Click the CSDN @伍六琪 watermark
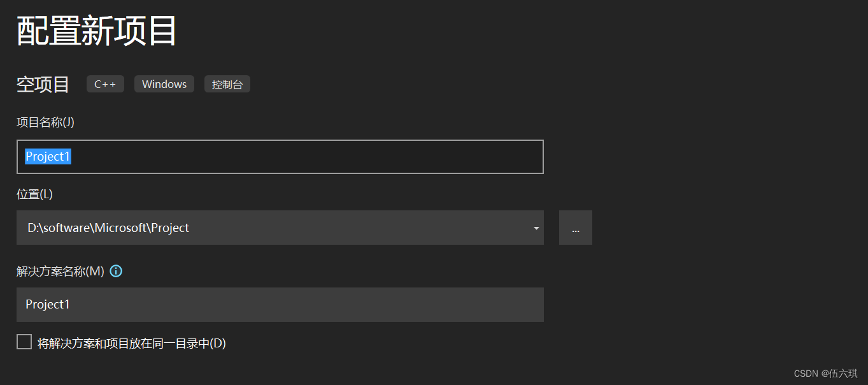 [x=826, y=374]
